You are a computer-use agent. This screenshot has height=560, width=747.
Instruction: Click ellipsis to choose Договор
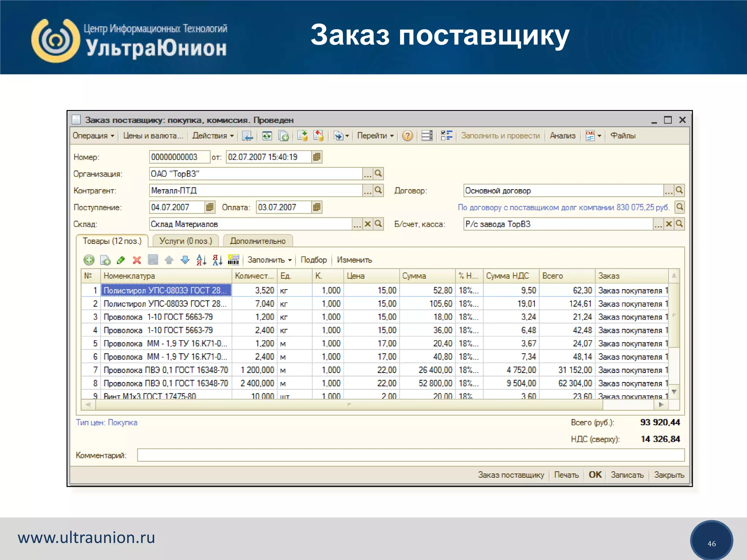(x=669, y=191)
